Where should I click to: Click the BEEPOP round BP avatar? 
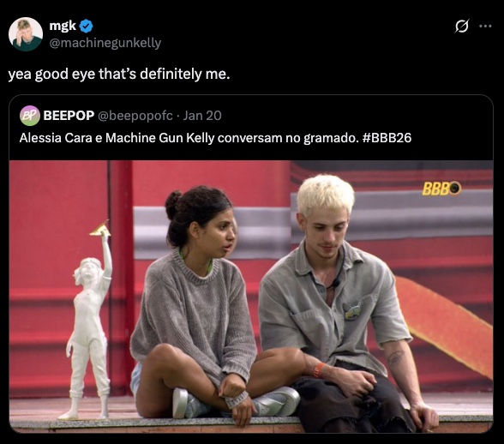click(x=30, y=116)
